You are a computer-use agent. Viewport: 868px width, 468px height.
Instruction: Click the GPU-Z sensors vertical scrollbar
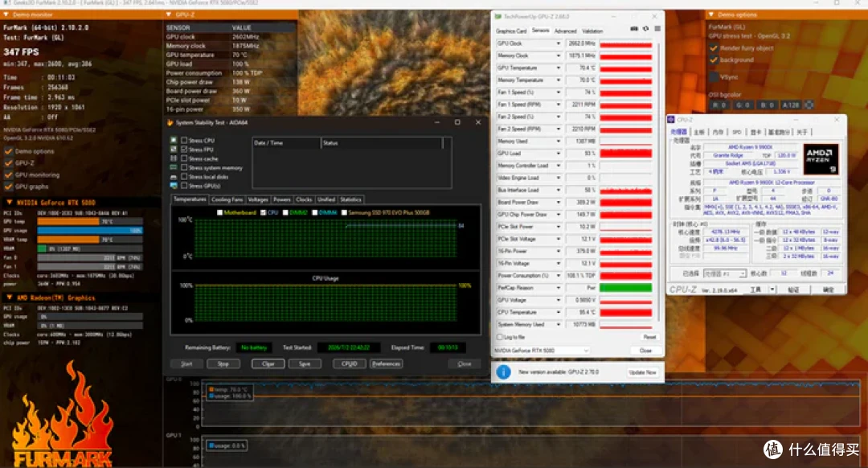[659, 183]
